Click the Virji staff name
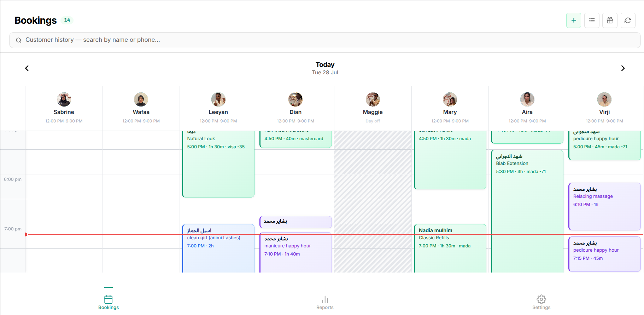 pyautogui.click(x=604, y=112)
